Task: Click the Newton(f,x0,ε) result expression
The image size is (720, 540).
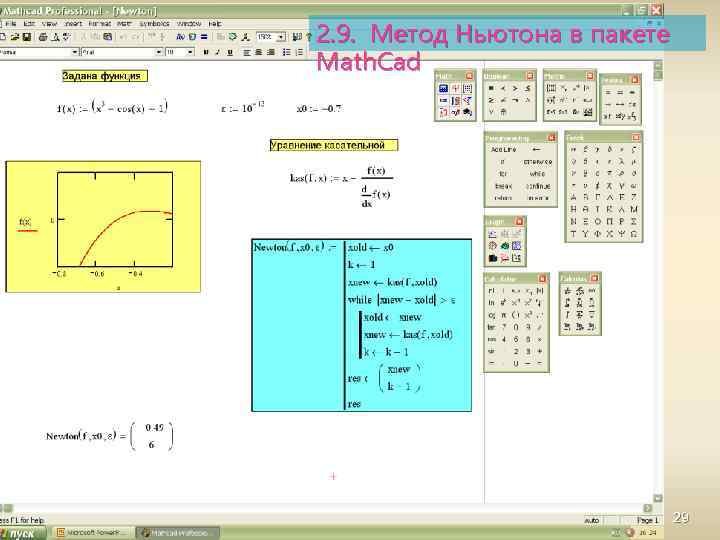Action: [x=109, y=436]
